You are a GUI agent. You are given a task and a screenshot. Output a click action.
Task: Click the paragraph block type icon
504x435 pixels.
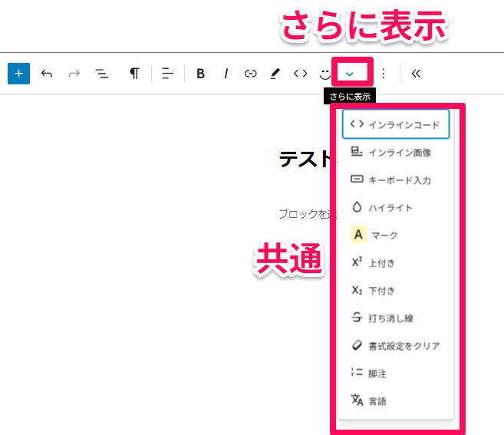[x=134, y=74]
